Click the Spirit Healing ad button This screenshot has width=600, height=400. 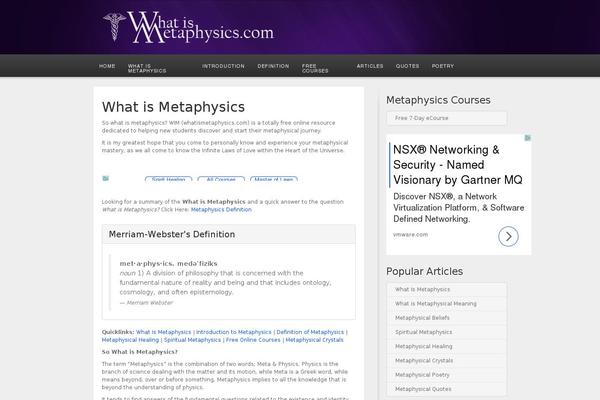(x=168, y=179)
